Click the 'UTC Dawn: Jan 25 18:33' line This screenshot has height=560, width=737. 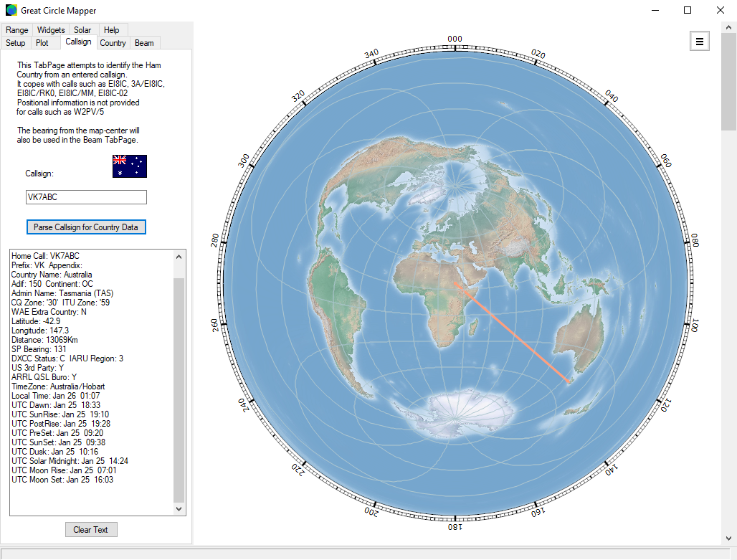point(56,405)
